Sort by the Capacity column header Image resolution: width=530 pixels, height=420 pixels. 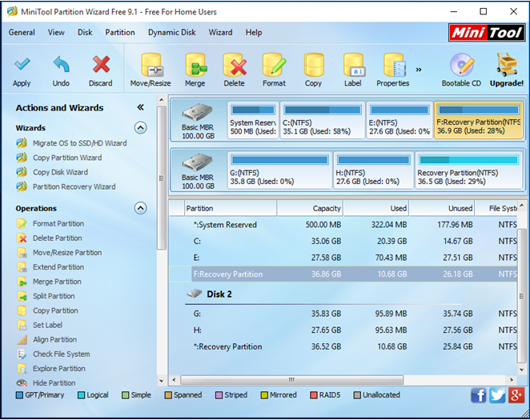click(310, 208)
